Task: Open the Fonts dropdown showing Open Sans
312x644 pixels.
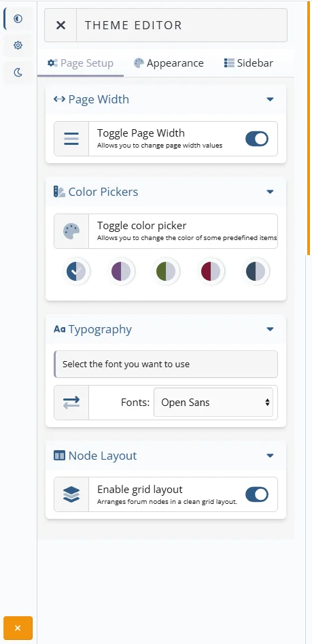Action: click(213, 403)
